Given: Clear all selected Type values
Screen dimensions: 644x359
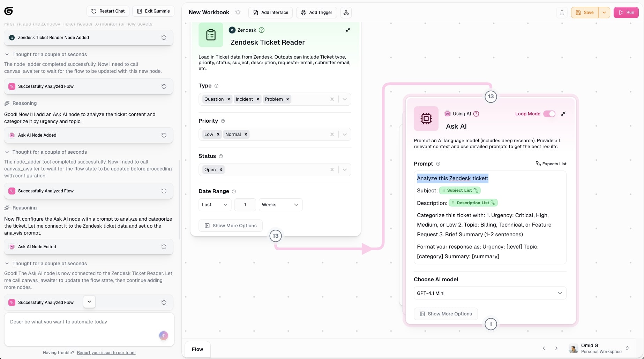Looking at the screenshot, I should point(332,99).
